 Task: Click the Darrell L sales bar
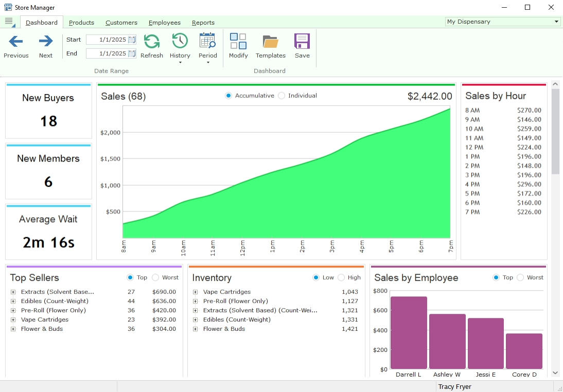click(x=409, y=332)
